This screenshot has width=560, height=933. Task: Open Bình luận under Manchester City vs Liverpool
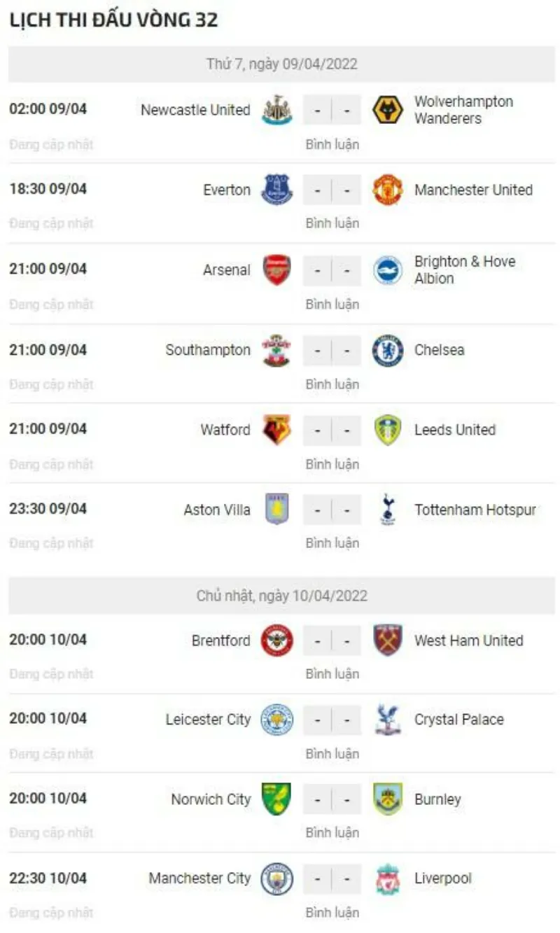pos(332,912)
